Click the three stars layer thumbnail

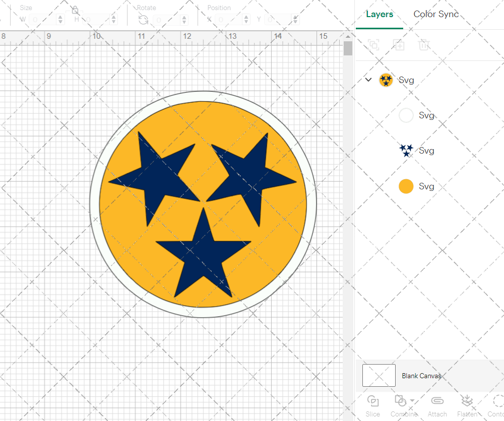[406, 151]
